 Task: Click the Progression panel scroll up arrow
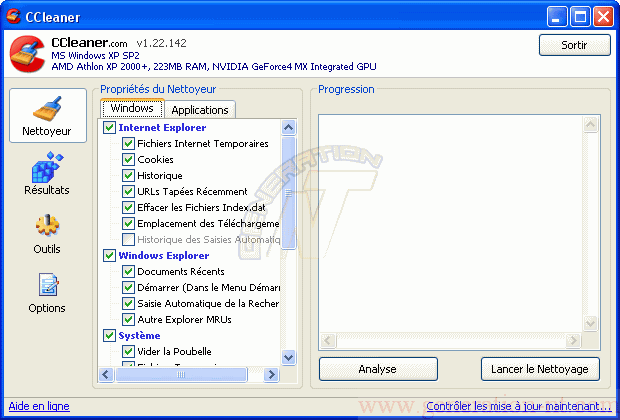click(x=590, y=125)
